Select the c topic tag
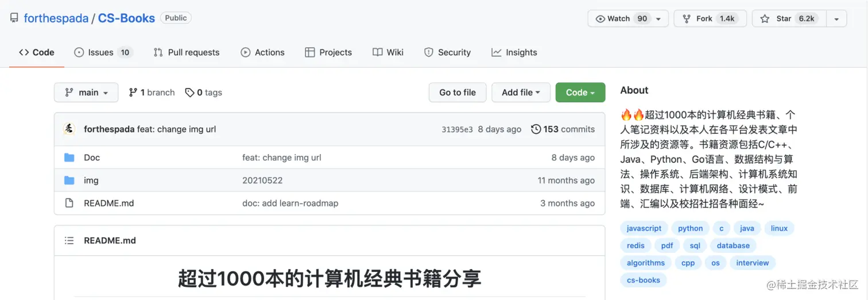The width and height of the screenshot is (868, 300). 722,228
